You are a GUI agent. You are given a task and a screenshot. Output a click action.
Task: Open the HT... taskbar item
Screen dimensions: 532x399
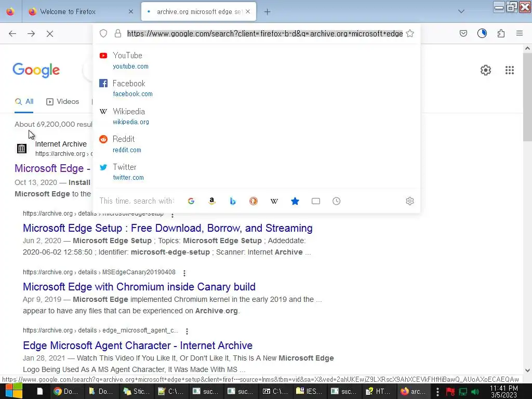coord(379,391)
